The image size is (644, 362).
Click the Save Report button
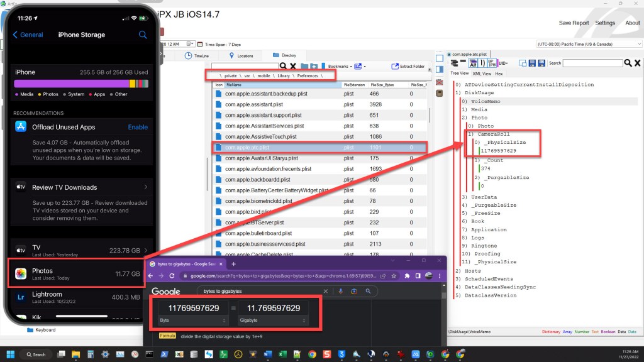tap(574, 23)
